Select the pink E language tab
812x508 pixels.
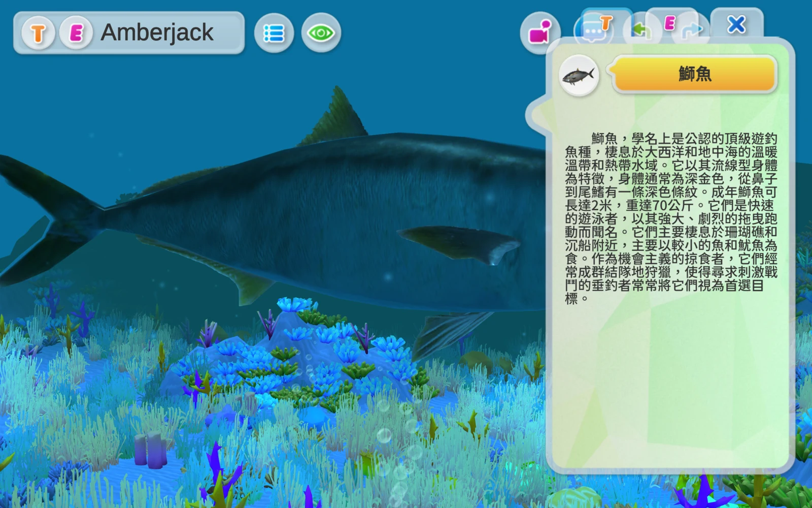click(x=670, y=23)
